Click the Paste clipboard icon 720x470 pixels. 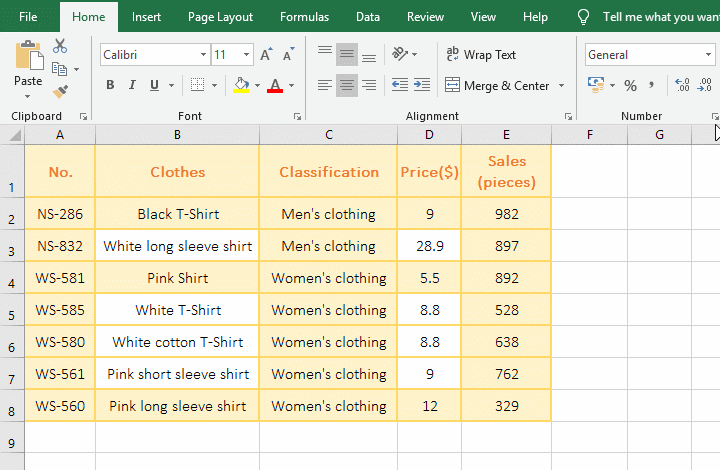28,56
